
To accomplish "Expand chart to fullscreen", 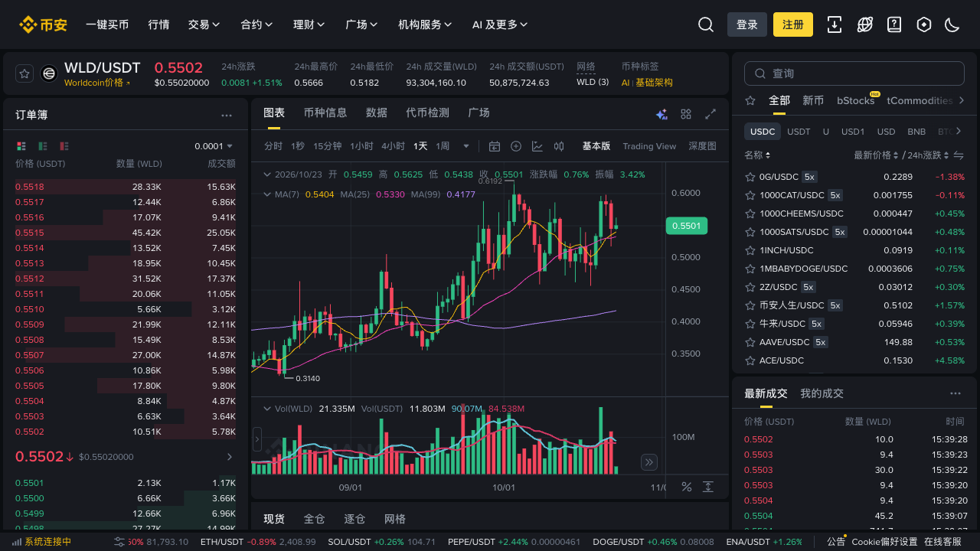I will [710, 114].
